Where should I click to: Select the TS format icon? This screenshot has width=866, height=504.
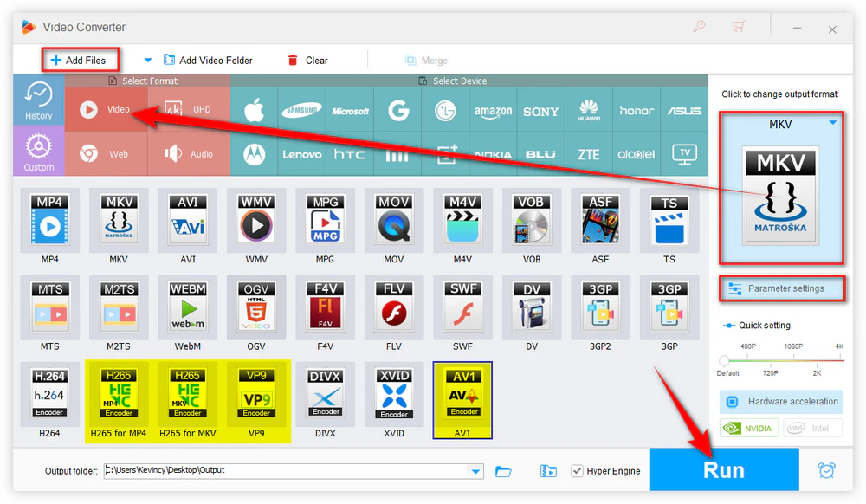(669, 220)
